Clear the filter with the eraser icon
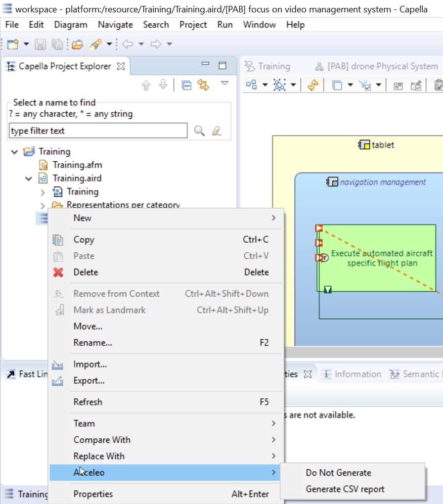This screenshot has width=443, height=504. tap(217, 131)
